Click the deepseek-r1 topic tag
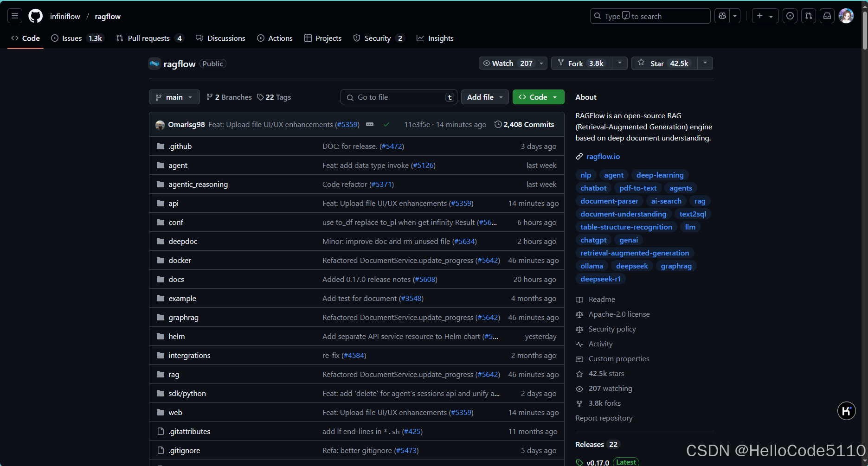Viewport: 868px width, 466px height. 600,279
